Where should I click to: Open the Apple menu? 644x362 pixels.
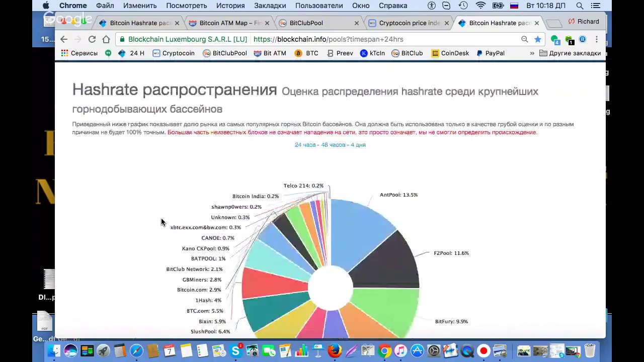point(46,6)
